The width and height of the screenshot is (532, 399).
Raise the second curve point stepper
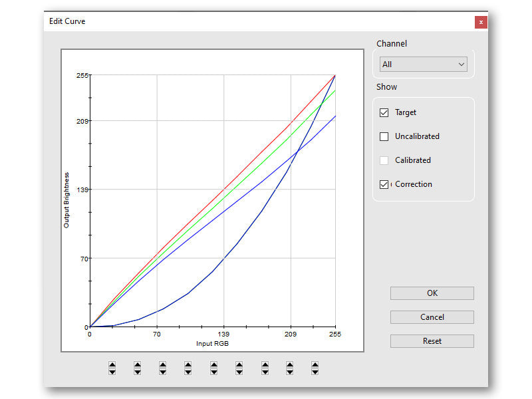pyautogui.click(x=137, y=364)
